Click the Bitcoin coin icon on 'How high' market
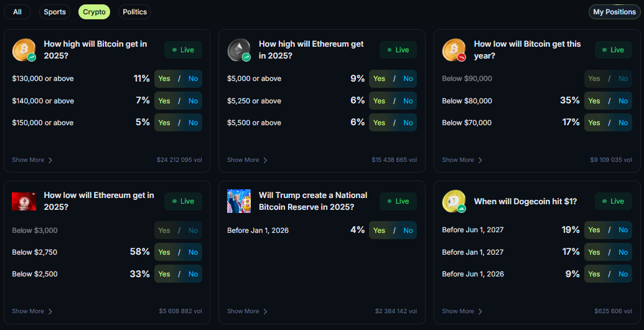Screen dimensions: 644x330 click(24, 50)
